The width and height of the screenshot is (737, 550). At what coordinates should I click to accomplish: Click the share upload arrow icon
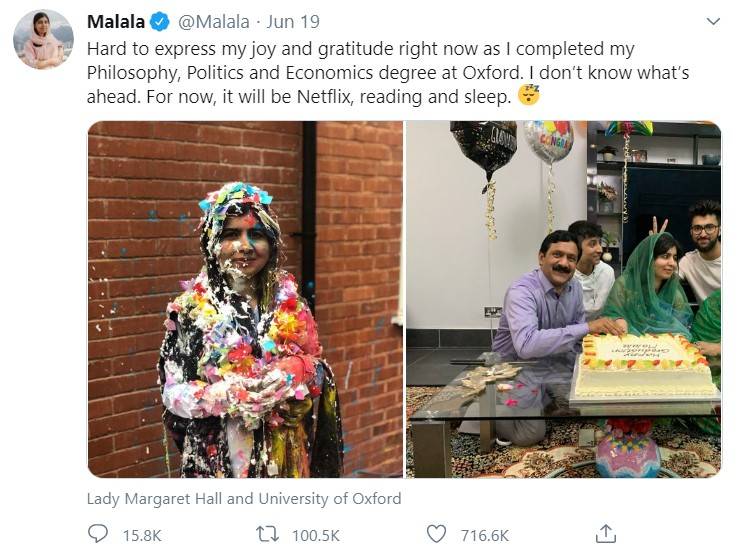[605, 534]
